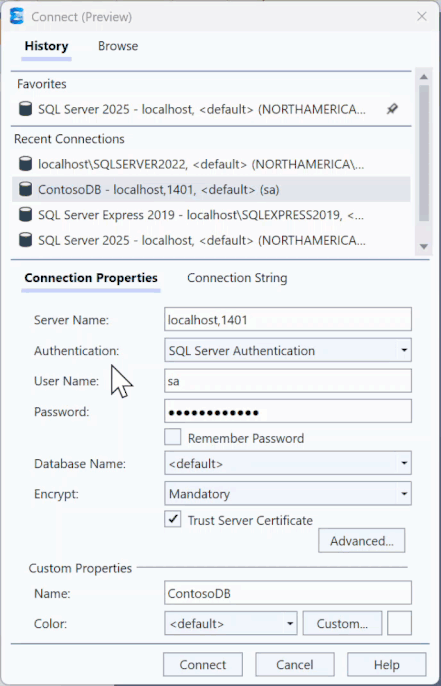Click the Connect dialog app icon in title bar
The width and height of the screenshot is (441, 686).
pyautogui.click(x=17, y=17)
